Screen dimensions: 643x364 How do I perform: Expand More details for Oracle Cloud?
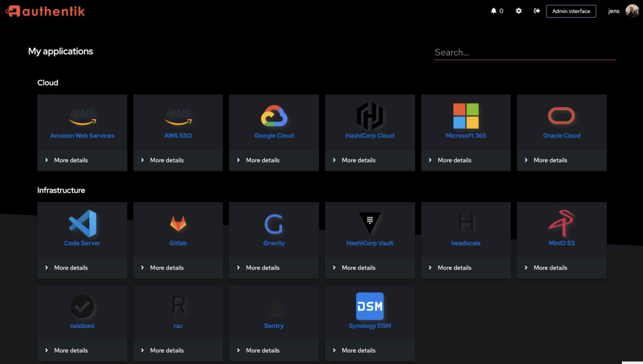pyautogui.click(x=561, y=160)
